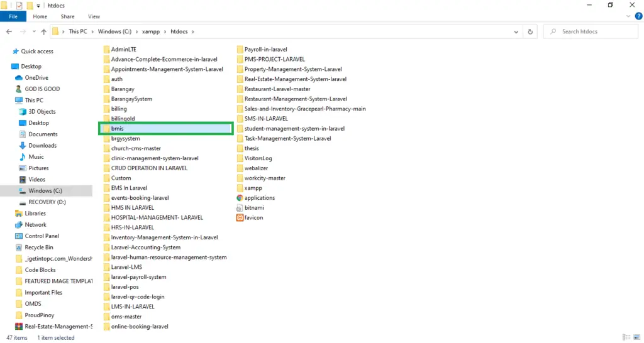Select the favicon file icon
Screen dimensions: 644x343
tap(240, 218)
